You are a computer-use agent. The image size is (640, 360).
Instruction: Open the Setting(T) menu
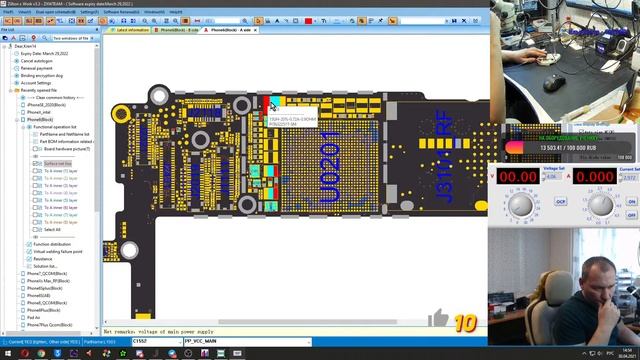point(89,12)
